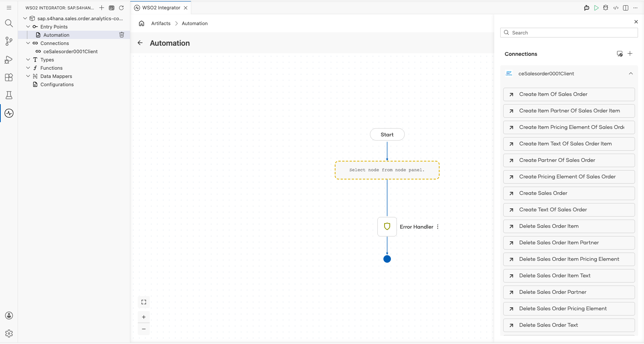
Task: Click the 'Select node from node panel' placeholder
Action: pos(387,170)
